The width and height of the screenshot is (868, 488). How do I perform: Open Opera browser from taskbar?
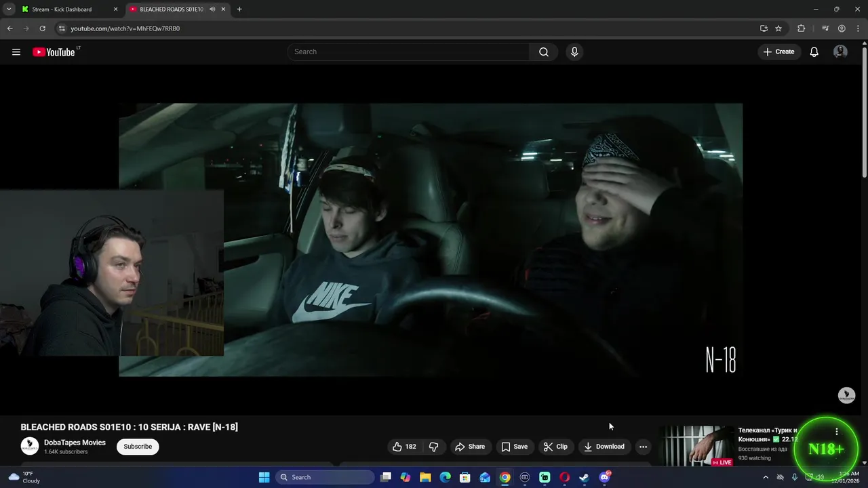pos(564,477)
